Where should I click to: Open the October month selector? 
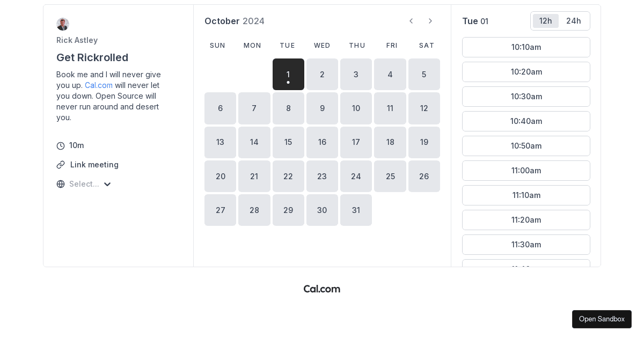[222, 21]
